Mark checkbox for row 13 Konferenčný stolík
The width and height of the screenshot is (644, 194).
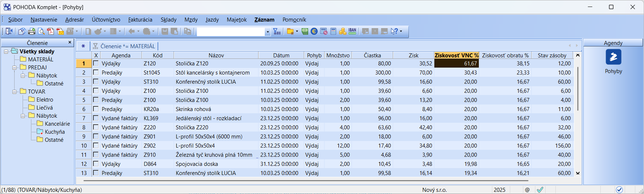coord(96,173)
